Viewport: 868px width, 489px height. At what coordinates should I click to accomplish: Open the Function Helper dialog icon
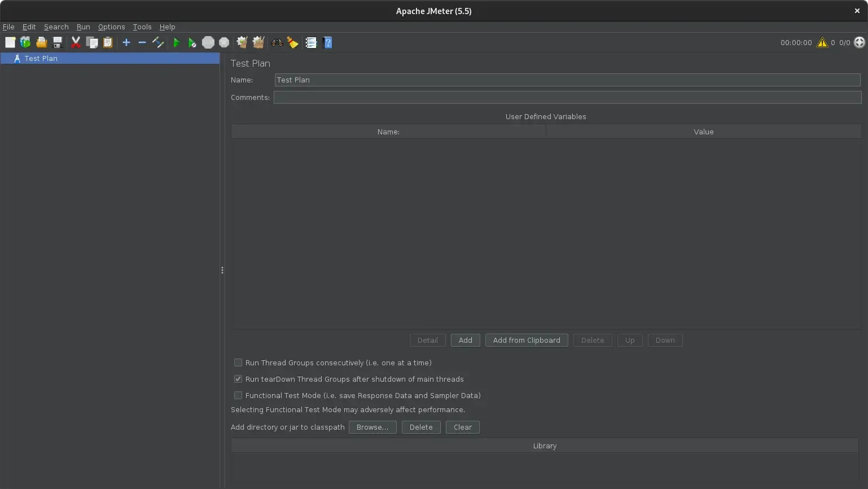311,42
